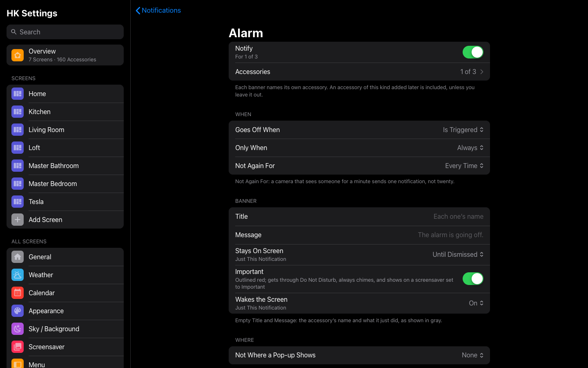Toggle the Notify switch off

coord(473,52)
